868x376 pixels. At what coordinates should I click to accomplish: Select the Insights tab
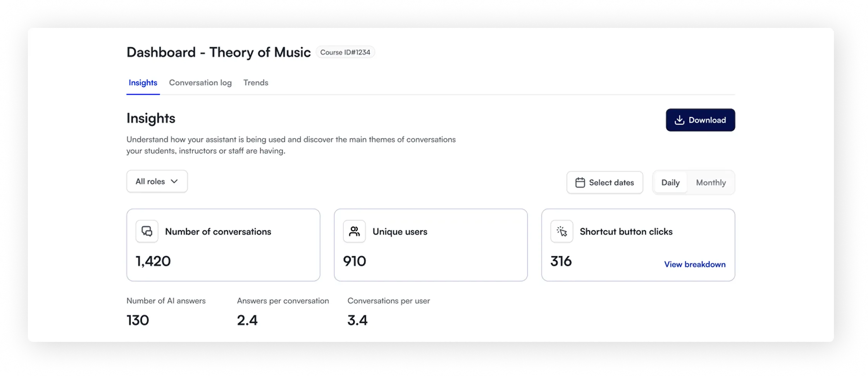pos(143,83)
